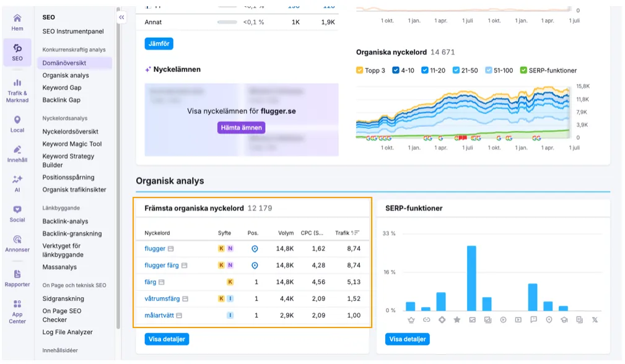Open Backlink-analys menu item
The width and height of the screenshot is (625, 364).
[66, 222]
